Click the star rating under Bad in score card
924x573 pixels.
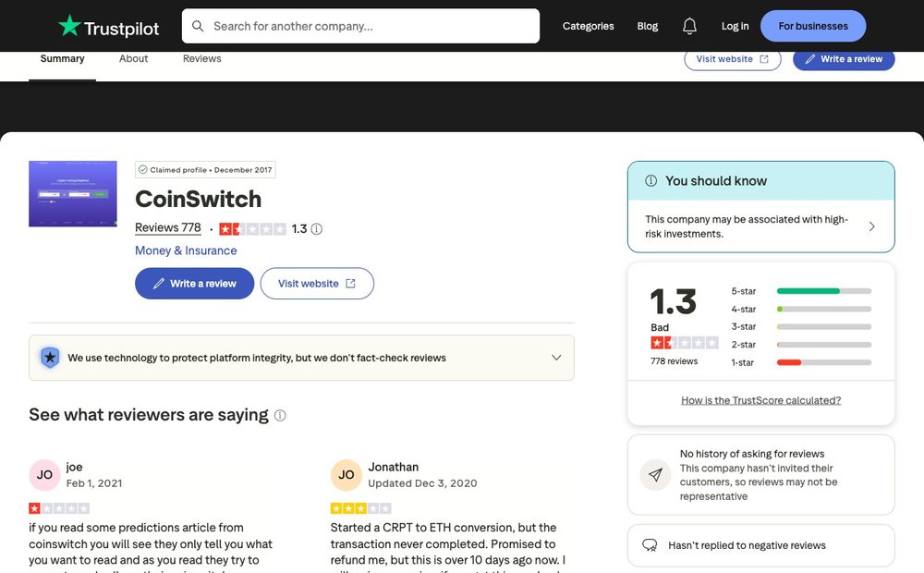click(684, 343)
